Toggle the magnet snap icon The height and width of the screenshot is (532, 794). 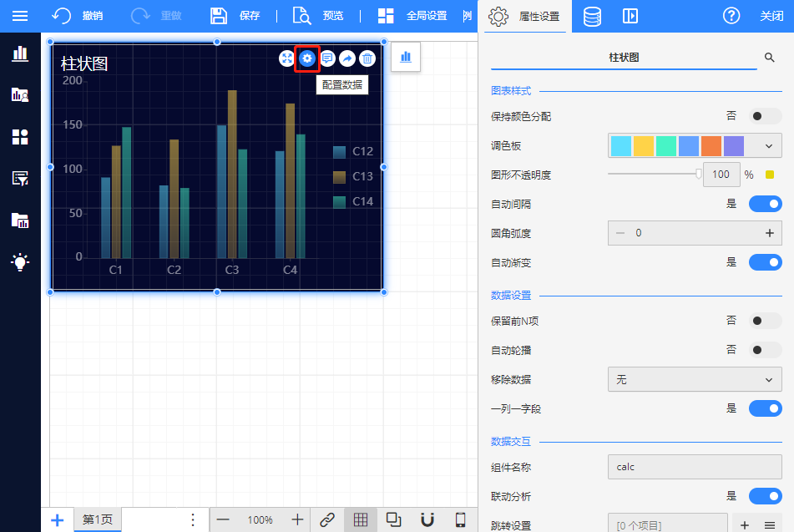tap(427, 519)
